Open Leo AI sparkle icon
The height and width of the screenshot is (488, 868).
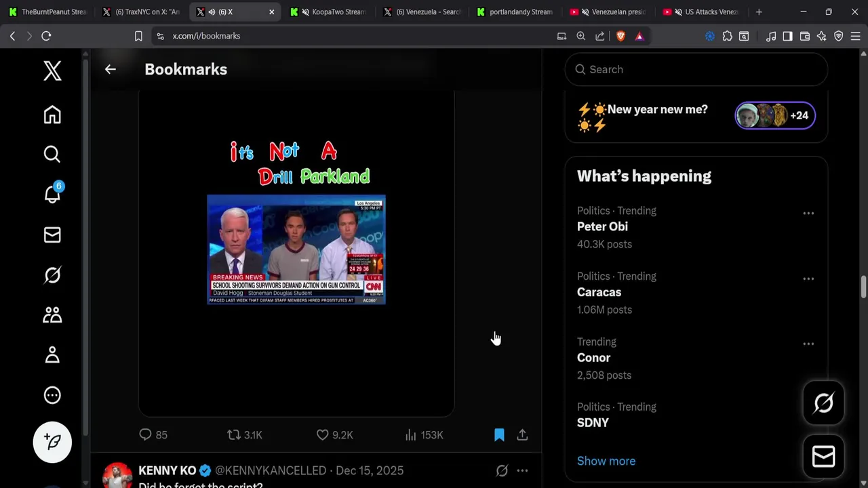[x=822, y=36]
